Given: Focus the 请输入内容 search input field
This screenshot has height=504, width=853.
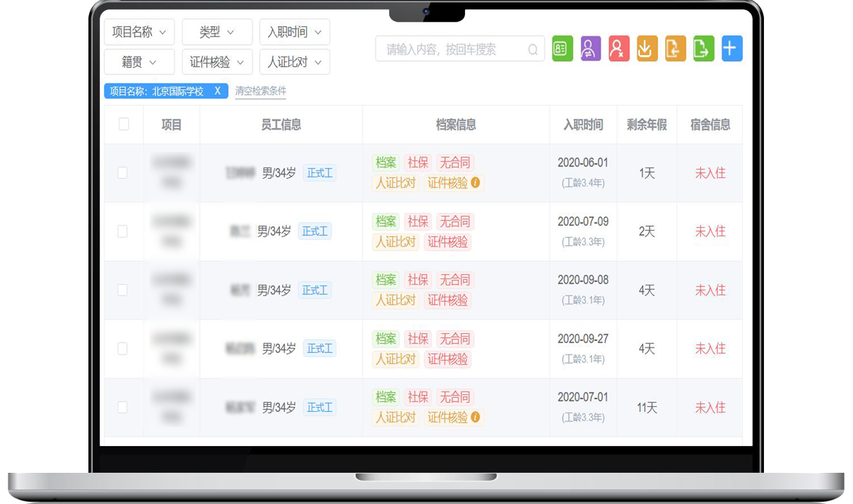Looking at the screenshot, I should pos(452,50).
